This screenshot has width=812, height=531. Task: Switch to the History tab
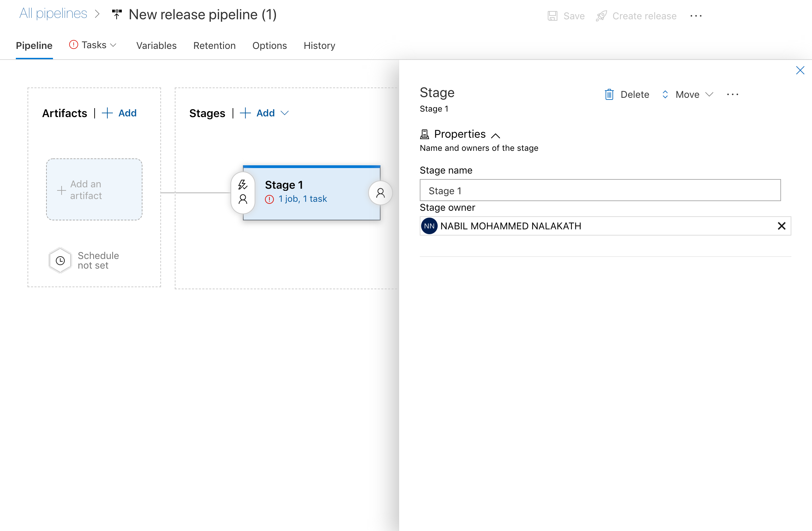319,45
